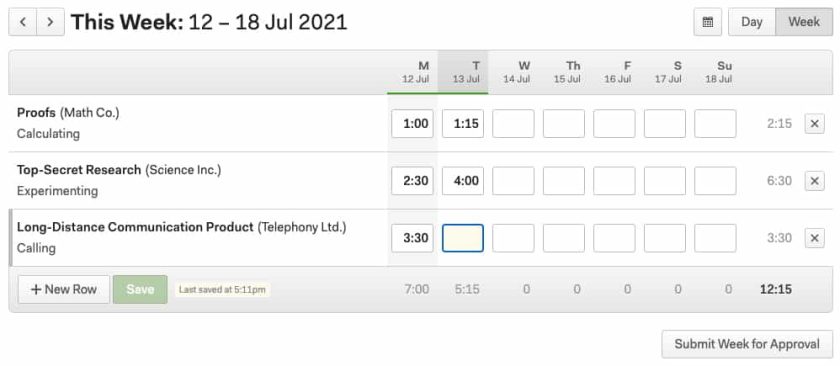Image resolution: width=840 pixels, height=366 pixels.
Task: Select Top-Secret Research Sunday empty field
Action: click(715, 181)
